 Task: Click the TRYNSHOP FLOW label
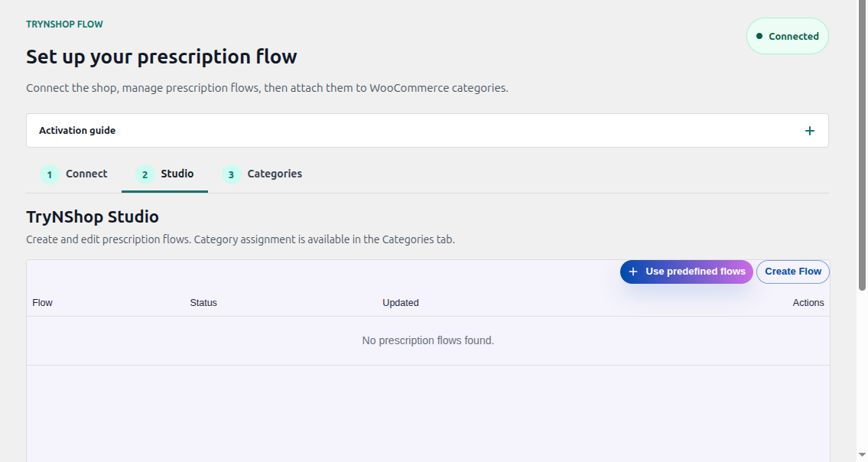click(64, 24)
